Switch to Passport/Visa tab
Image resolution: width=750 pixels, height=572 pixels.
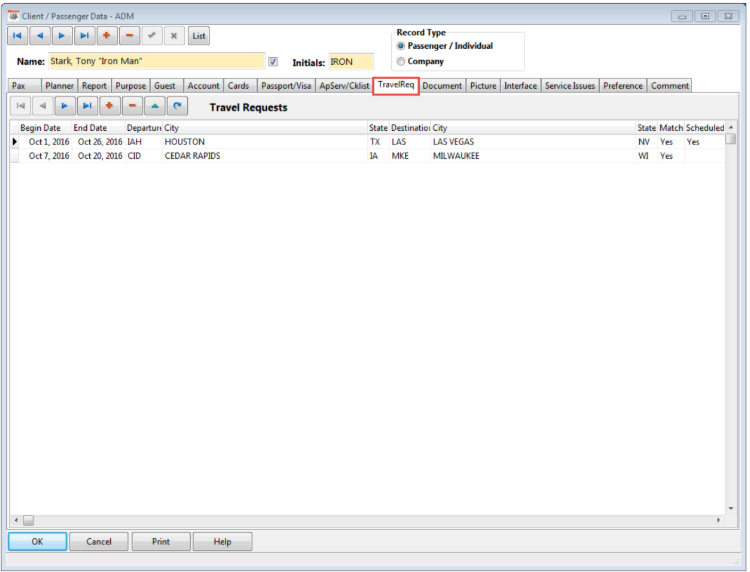point(286,86)
